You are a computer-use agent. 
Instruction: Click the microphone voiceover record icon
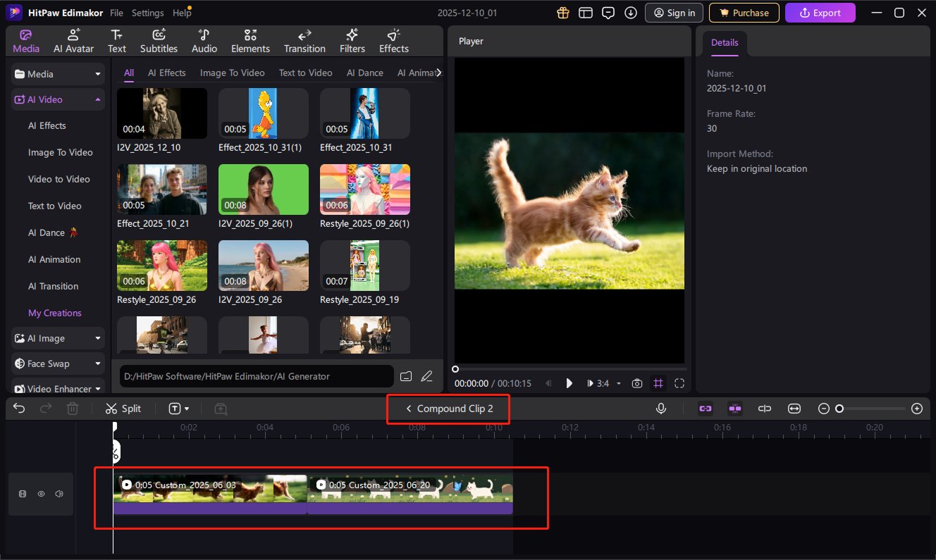tap(660, 409)
